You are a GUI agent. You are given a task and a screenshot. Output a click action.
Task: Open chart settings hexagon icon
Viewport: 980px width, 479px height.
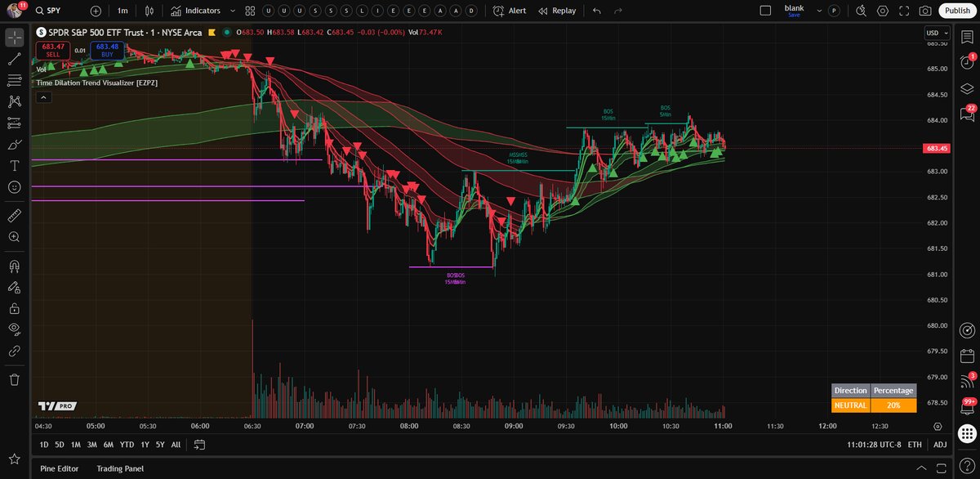882,11
